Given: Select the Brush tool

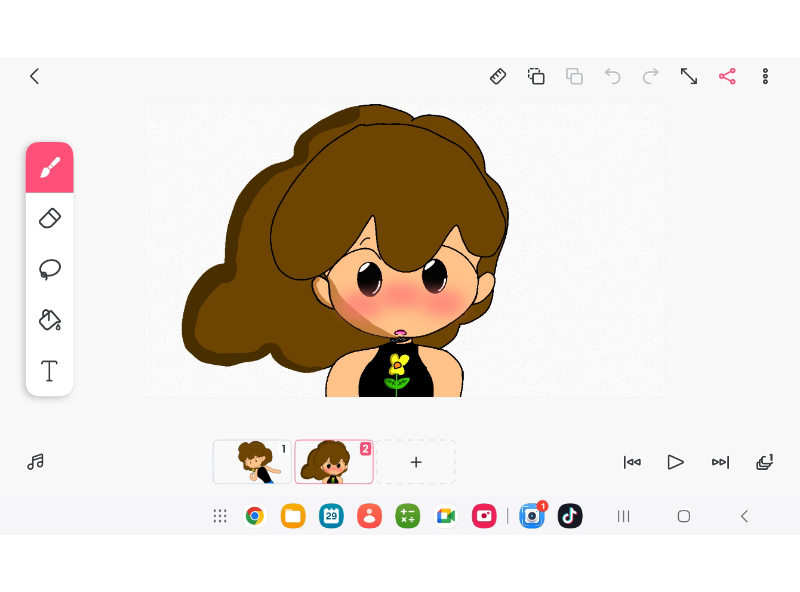Looking at the screenshot, I should coord(50,168).
